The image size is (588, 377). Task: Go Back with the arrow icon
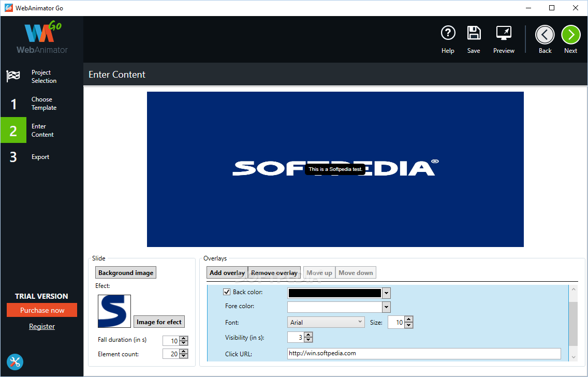(x=545, y=35)
